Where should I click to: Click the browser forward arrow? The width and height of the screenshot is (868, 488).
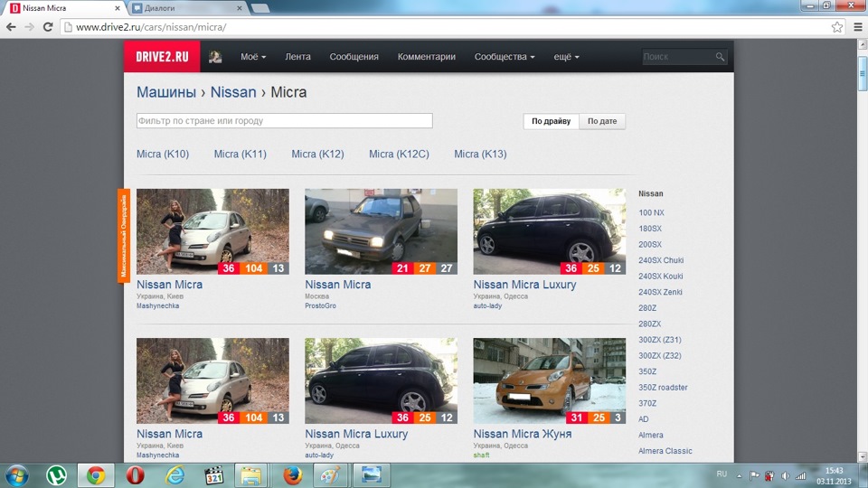tap(29, 26)
